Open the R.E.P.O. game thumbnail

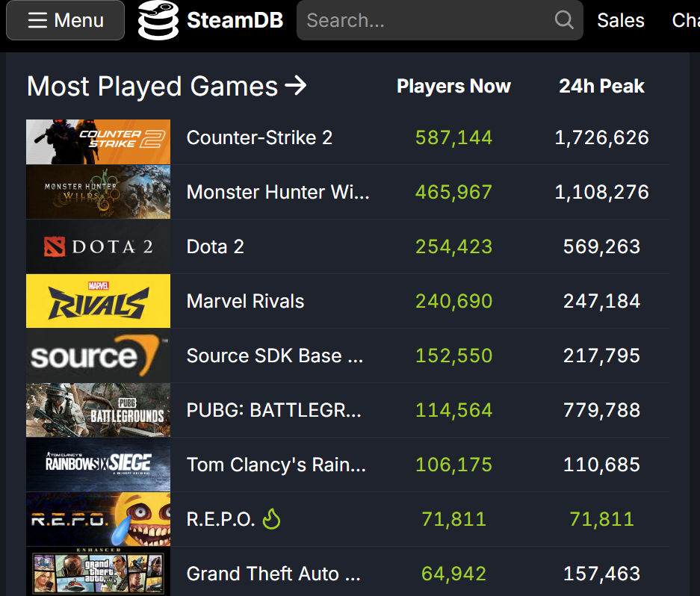point(98,519)
